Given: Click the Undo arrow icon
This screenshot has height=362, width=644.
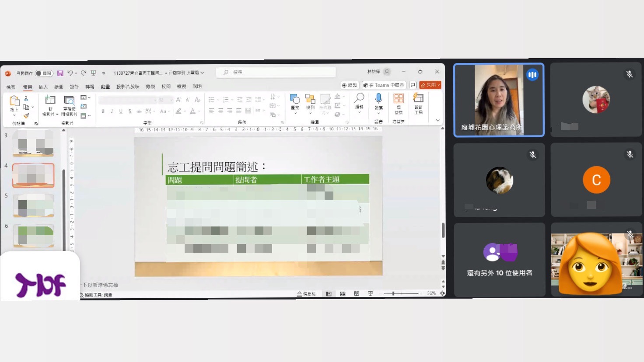Looking at the screenshot, I should [70, 73].
